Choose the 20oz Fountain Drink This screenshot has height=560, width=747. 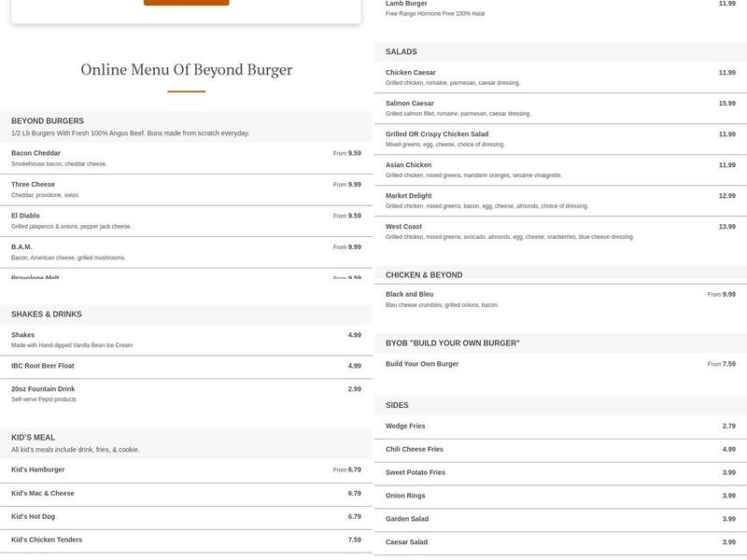[x=186, y=394]
